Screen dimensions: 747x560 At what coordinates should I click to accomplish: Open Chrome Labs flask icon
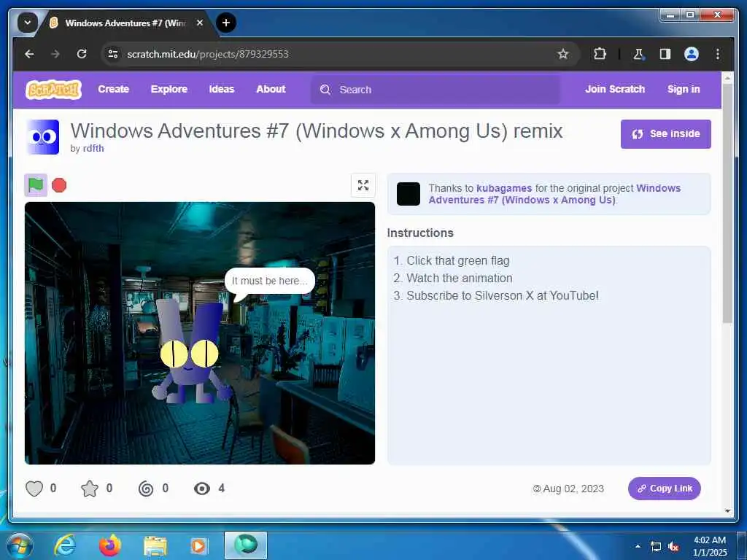(638, 54)
